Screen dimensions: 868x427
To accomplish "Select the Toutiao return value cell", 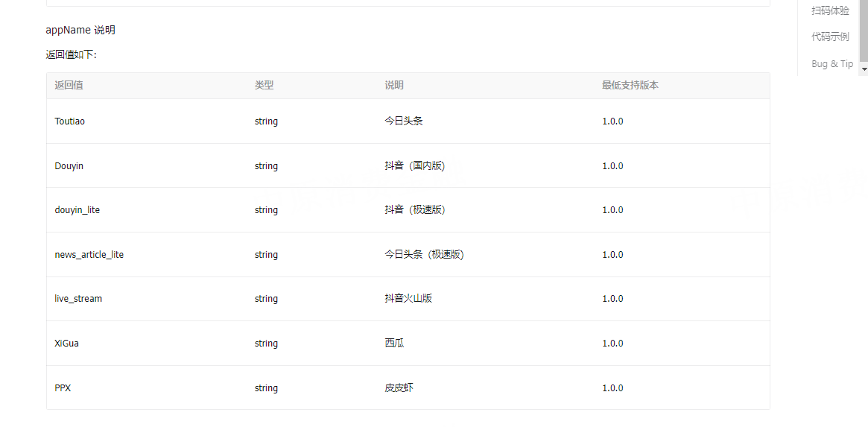I will [x=70, y=121].
